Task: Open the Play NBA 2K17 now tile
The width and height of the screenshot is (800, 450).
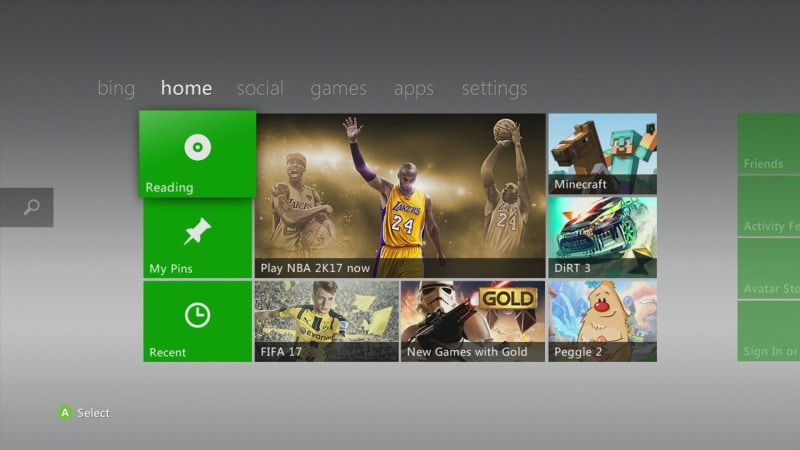Action: (x=400, y=195)
